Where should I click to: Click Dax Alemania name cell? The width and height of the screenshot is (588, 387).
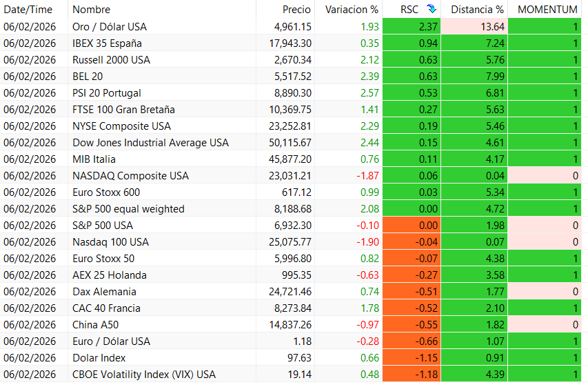(104, 291)
